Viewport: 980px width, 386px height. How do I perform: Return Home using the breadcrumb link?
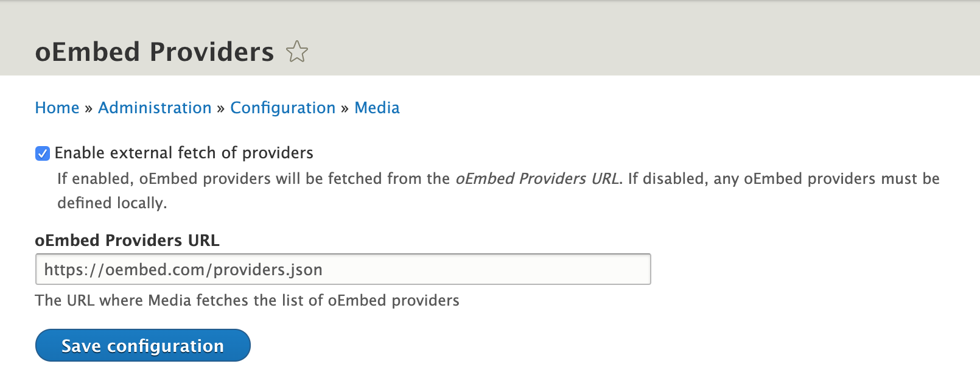coord(57,108)
